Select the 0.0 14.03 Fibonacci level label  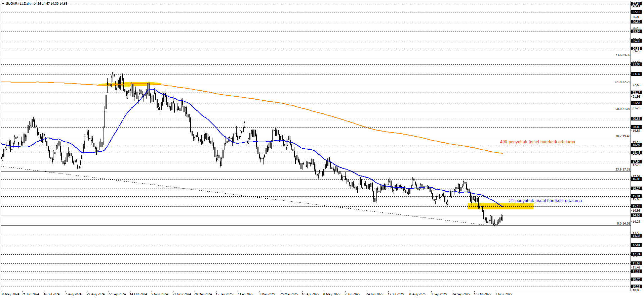coord(623,223)
